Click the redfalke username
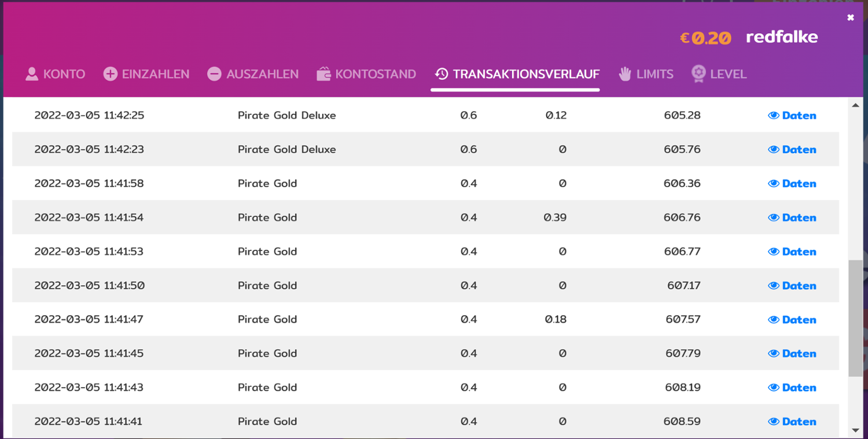868x439 pixels. pyautogui.click(x=782, y=38)
